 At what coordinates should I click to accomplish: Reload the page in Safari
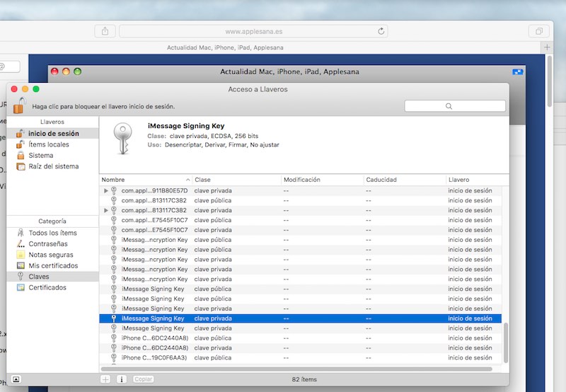[x=381, y=31]
